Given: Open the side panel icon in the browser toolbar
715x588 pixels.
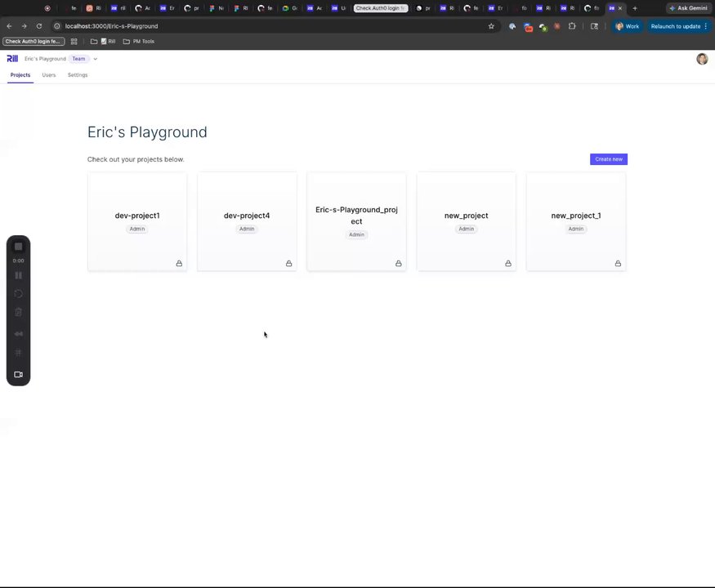Looking at the screenshot, I should (x=594, y=26).
